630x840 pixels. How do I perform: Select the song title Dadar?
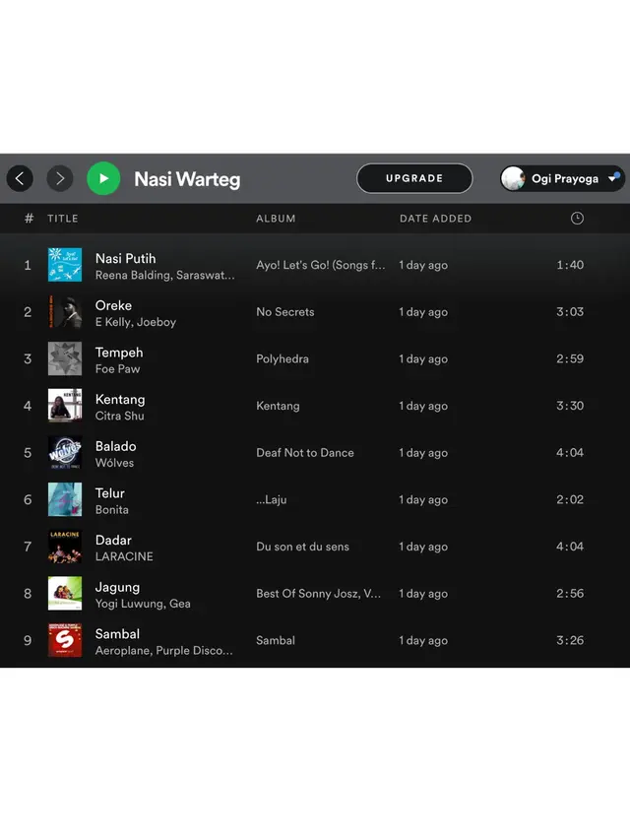tap(113, 540)
